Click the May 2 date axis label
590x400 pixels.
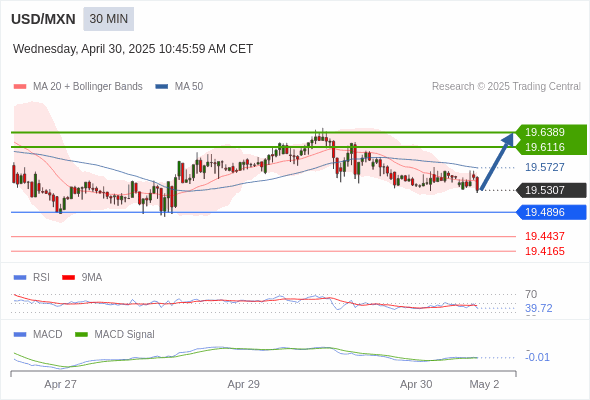pyautogui.click(x=484, y=384)
